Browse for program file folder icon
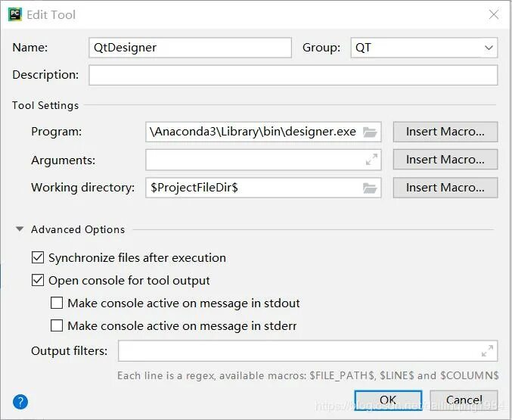This screenshot has height=420, width=512. 370,132
